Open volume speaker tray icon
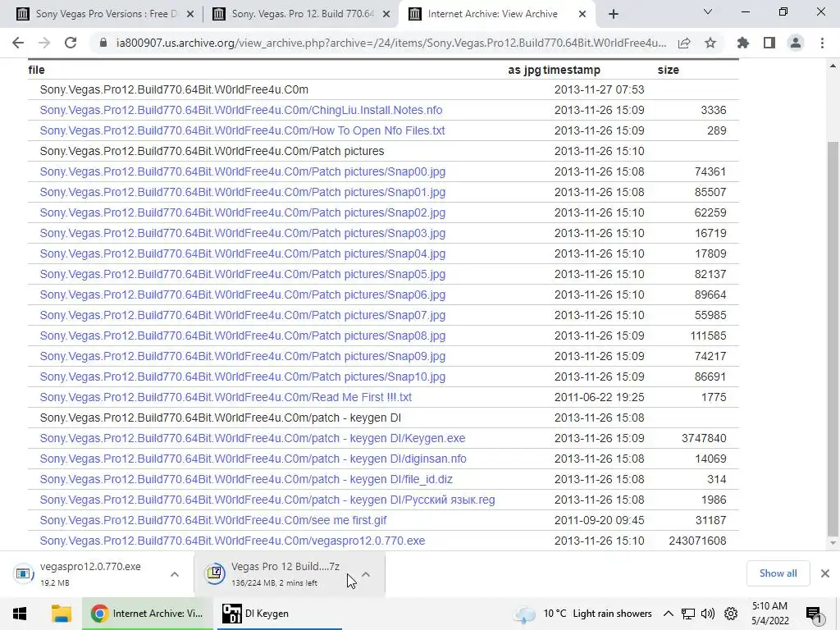The width and height of the screenshot is (840, 630). (708, 614)
